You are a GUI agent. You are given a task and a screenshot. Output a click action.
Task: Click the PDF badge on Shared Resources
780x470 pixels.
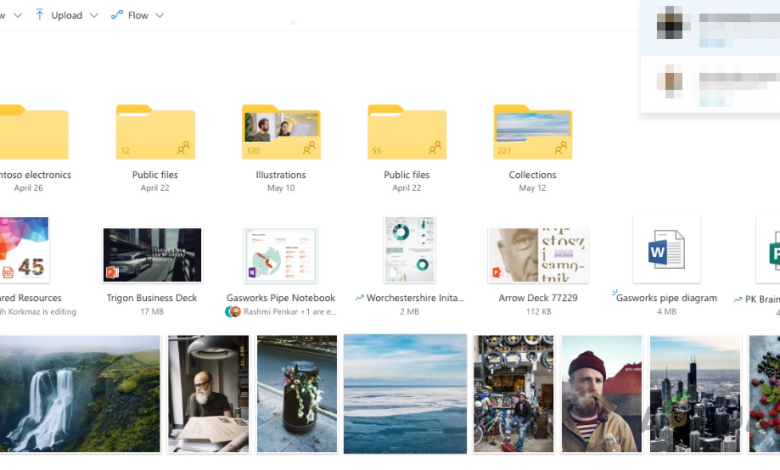[8, 273]
